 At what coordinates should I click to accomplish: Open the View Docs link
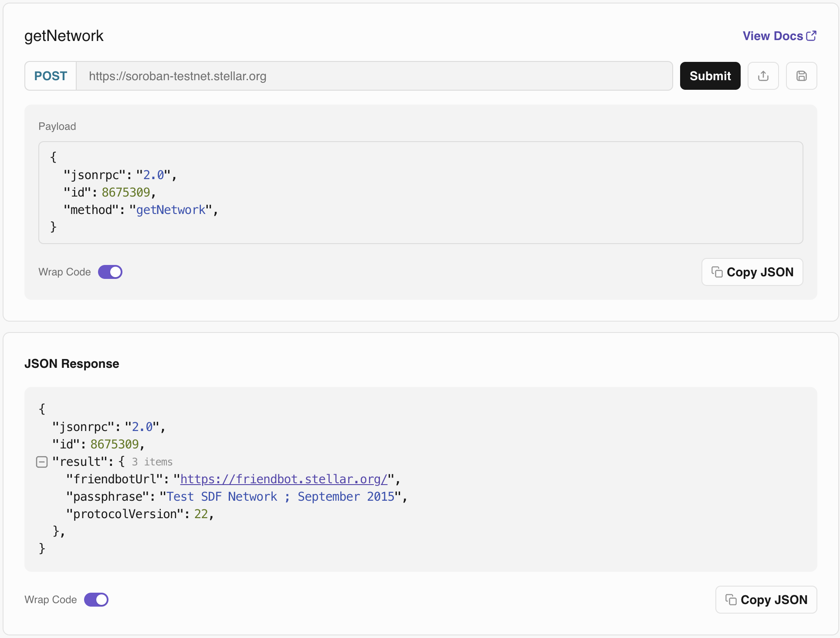[772, 36]
